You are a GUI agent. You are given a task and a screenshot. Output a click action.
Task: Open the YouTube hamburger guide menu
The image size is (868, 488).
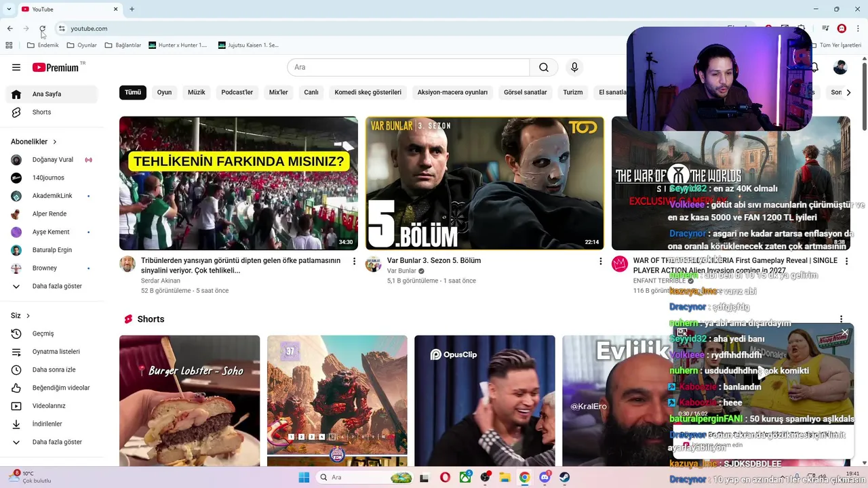point(16,67)
